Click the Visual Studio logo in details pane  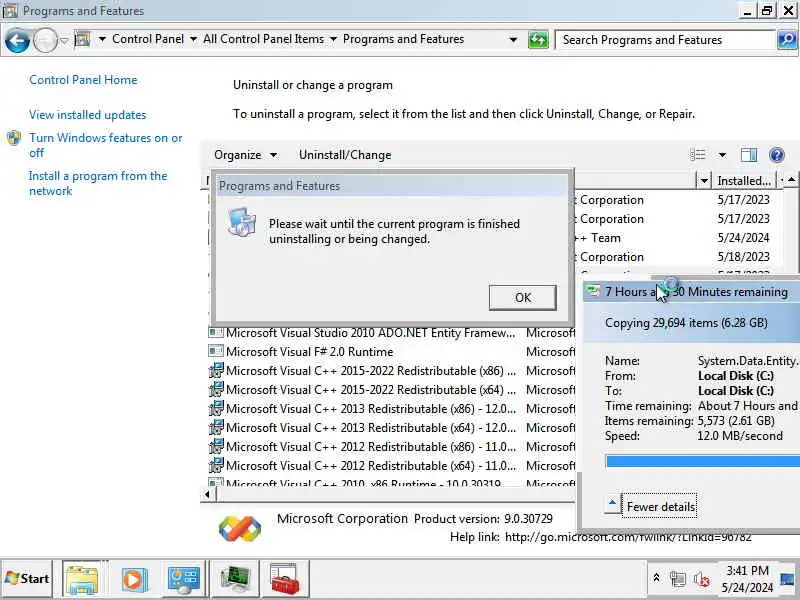[240, 529]
